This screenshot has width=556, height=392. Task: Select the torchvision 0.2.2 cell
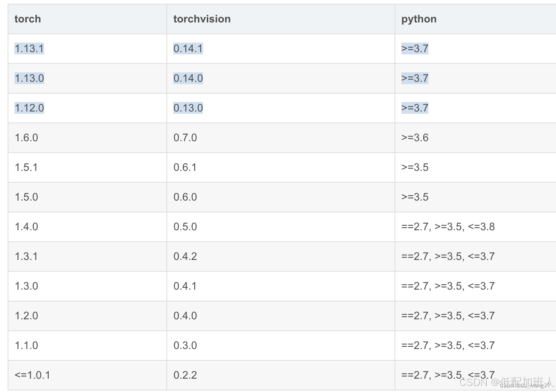[x=185, y=375]
